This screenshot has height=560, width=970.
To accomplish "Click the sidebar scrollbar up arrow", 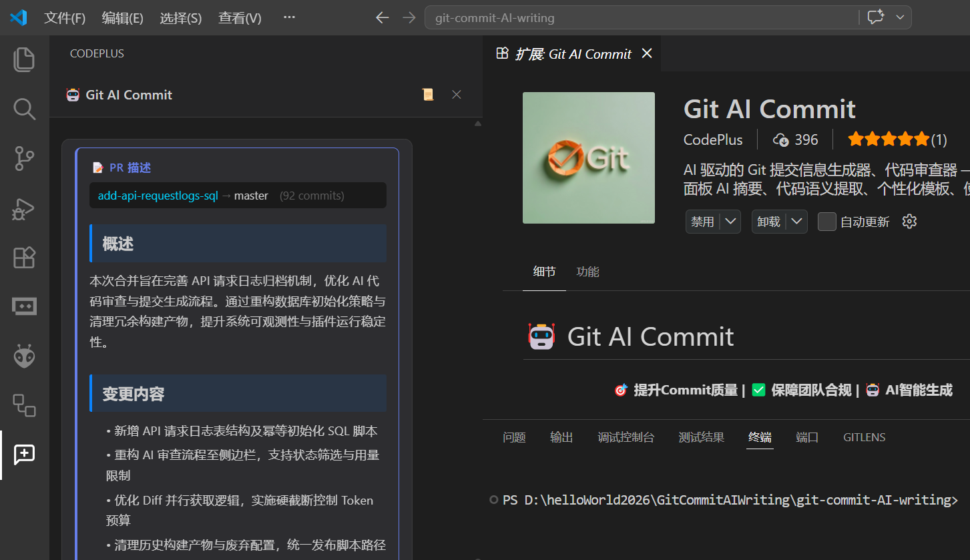I will (x=478, y=123).
